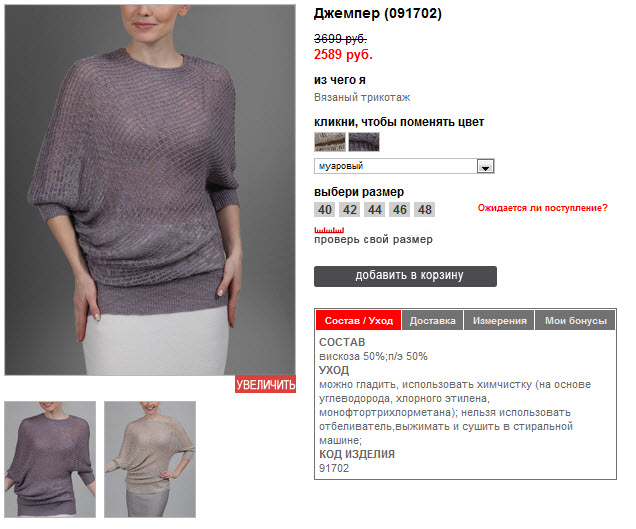Click the dropdown arrow of the color selector
The image size is (636, 529).
485,166
